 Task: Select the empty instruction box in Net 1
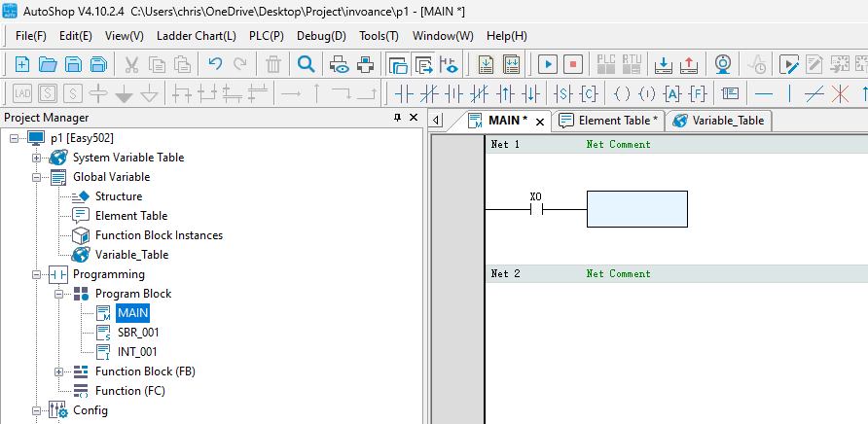637,209
